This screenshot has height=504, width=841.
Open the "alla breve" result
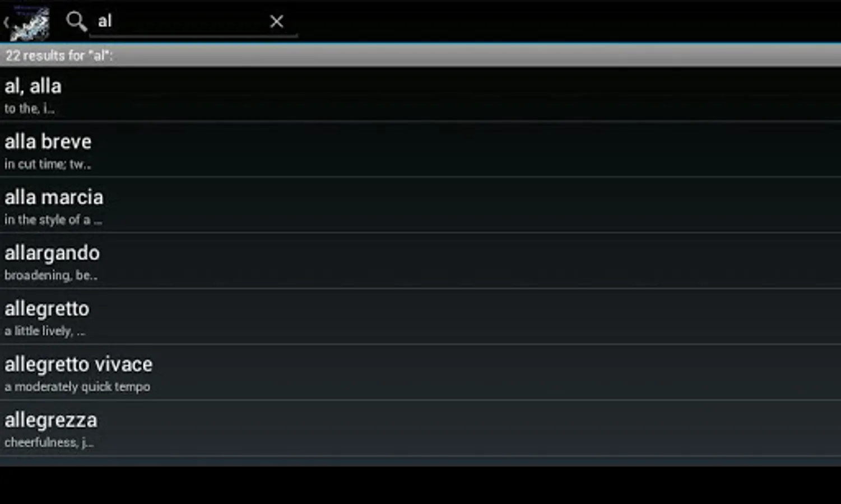pos(420,150)
